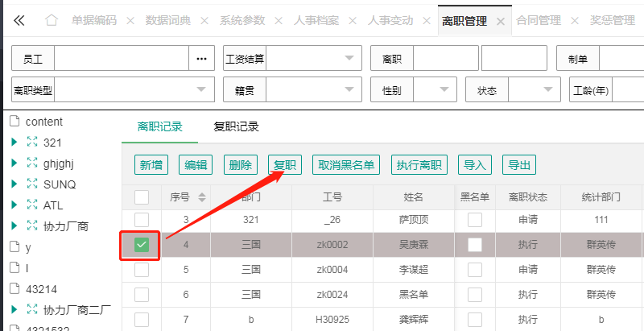
Task: Open the 工资结算 dropdown
Action: click(348, 59)
